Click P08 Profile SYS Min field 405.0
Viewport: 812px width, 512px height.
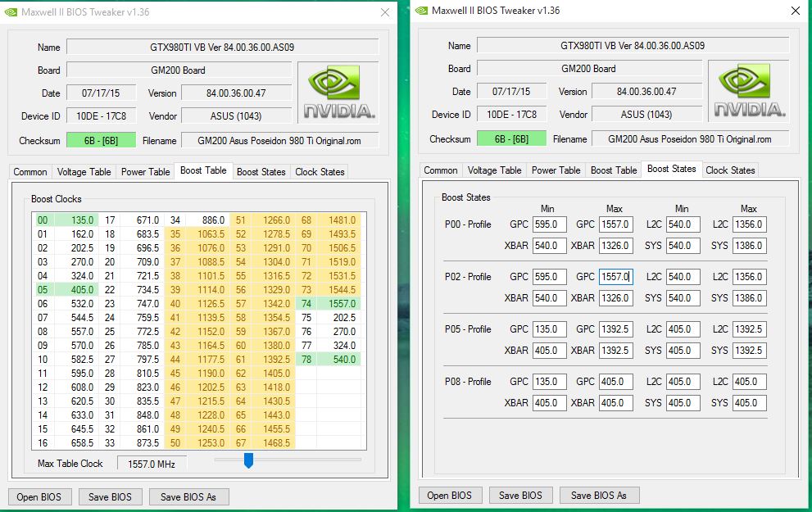(x=683, y=403)
